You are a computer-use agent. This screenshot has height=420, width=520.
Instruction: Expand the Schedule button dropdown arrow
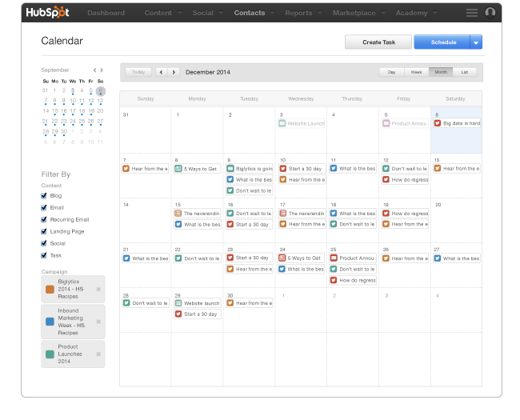[x=476, y=42]
